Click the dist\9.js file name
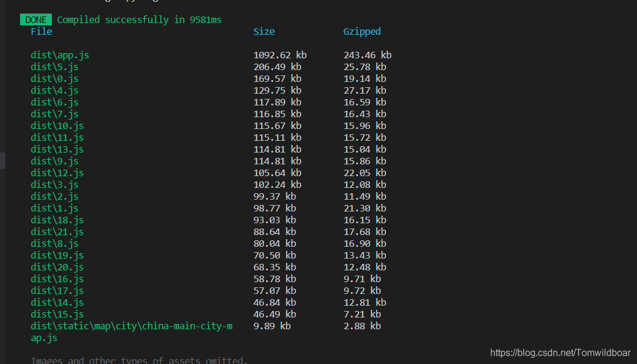637x364 pixels. tap(54, 161)
